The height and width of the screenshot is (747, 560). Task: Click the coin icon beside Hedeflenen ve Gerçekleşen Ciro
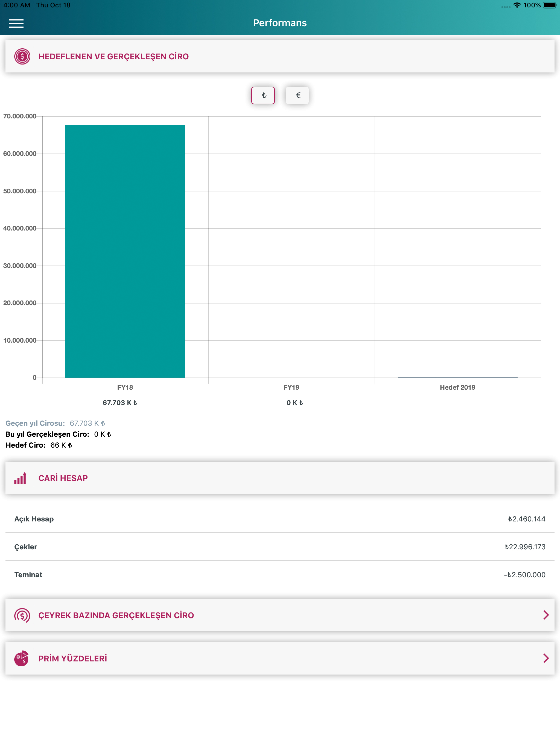click(22, 56)
